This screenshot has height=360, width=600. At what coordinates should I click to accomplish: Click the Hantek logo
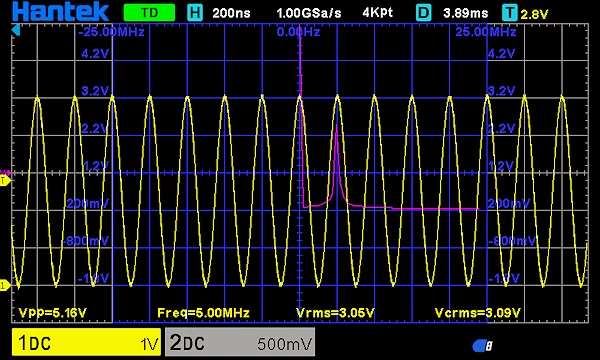(60, 11)
